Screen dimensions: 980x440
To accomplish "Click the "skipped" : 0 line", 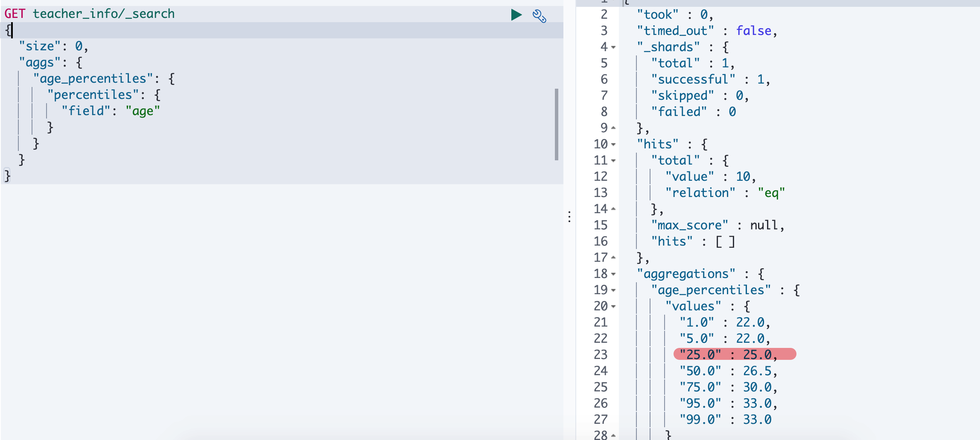I will (700, 96).
